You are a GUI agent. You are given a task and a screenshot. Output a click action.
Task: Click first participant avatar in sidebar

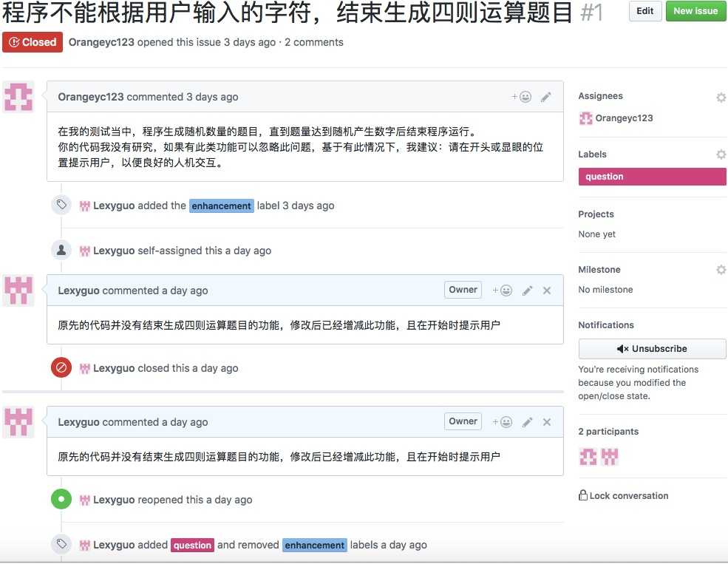click(588, 457)
